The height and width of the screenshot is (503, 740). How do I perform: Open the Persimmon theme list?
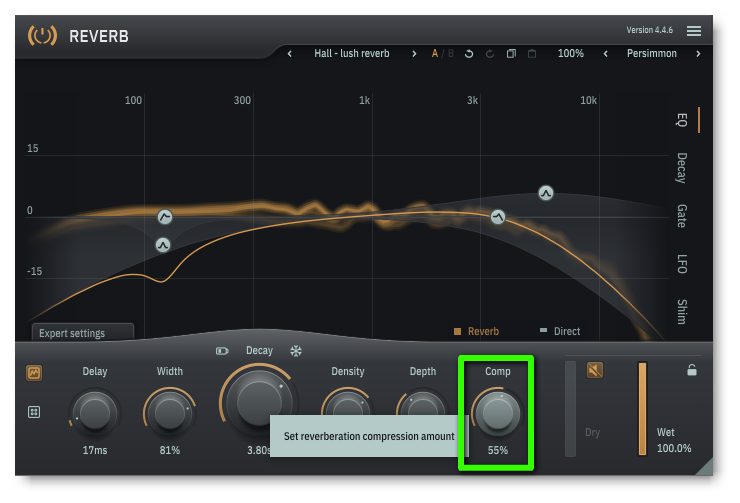click(651, 53)
